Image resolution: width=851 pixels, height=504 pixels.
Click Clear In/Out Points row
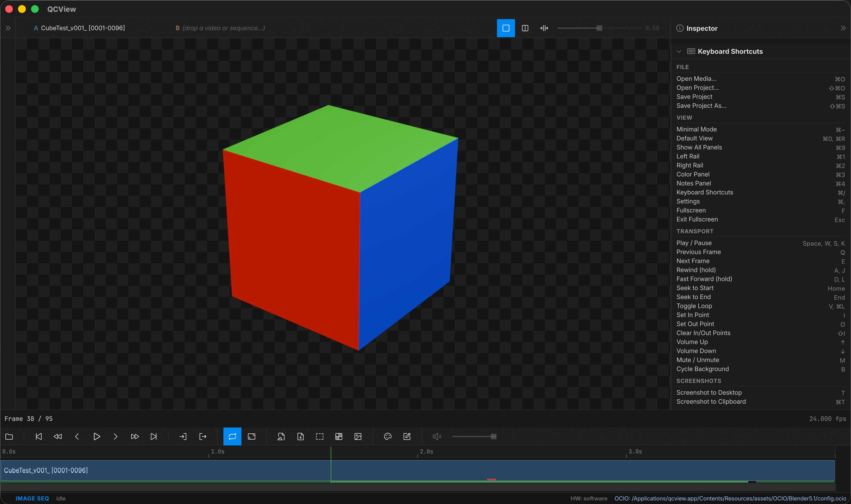[760, 333]
